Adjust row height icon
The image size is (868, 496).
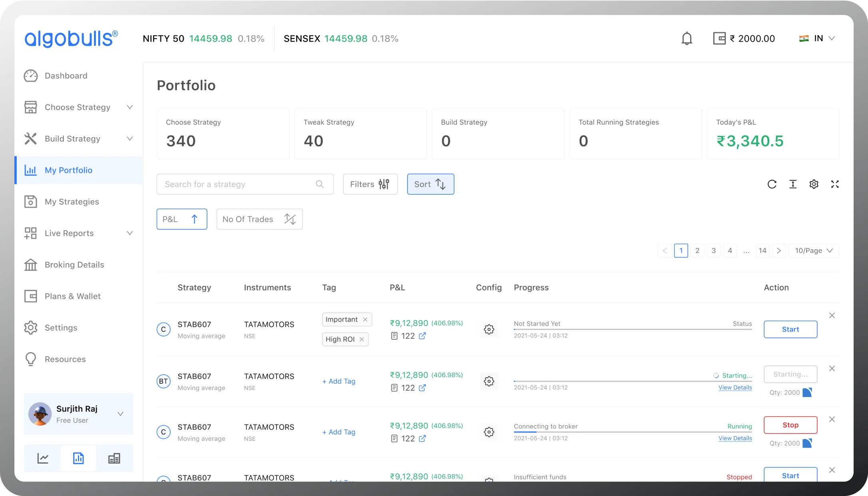793,184
